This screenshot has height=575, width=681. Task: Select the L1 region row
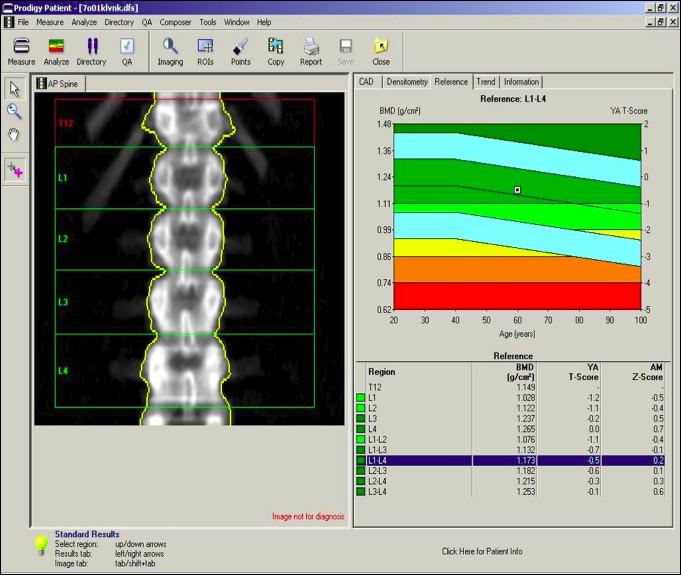pyautogui.click(x=510, y=398)
